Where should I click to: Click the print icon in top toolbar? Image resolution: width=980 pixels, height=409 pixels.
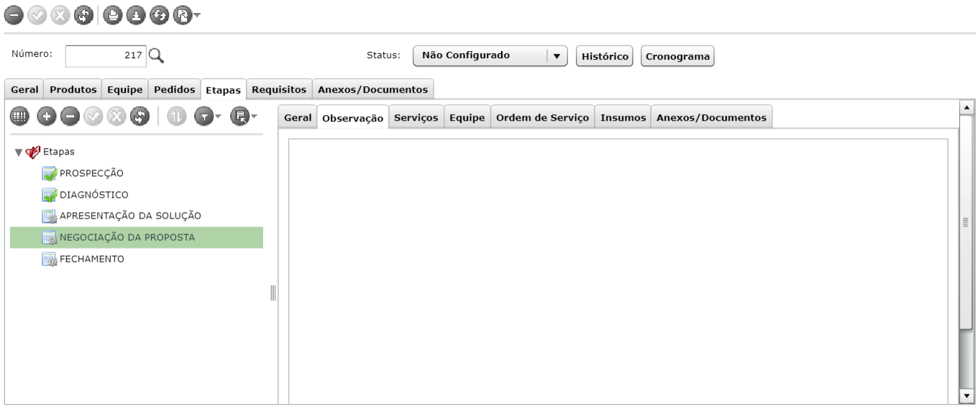[111, 14]
